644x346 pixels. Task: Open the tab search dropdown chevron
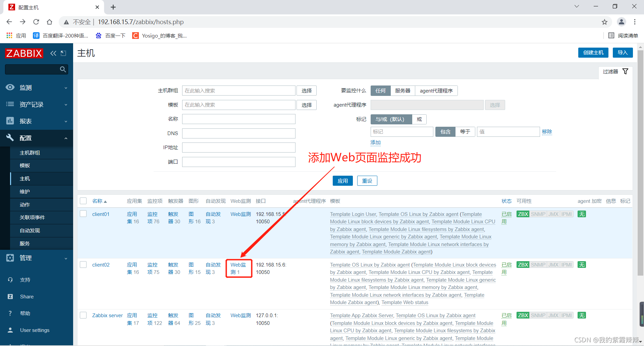point(577,6)
